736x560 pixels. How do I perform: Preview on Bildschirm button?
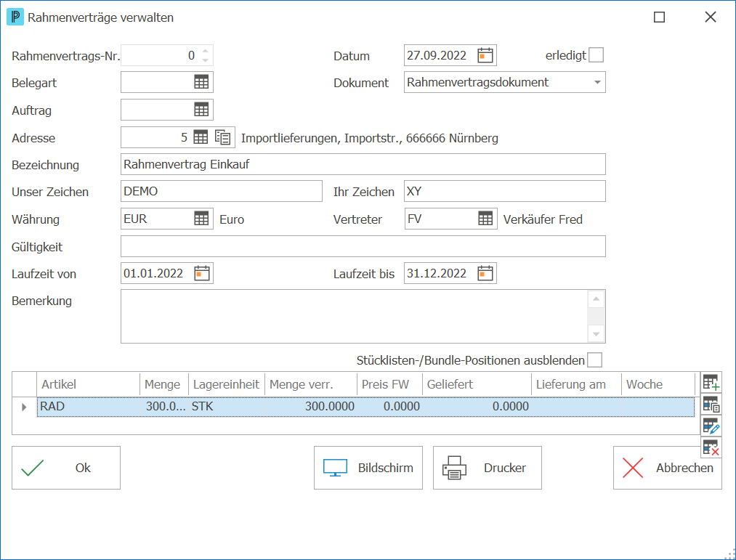[x=368, y=468]
